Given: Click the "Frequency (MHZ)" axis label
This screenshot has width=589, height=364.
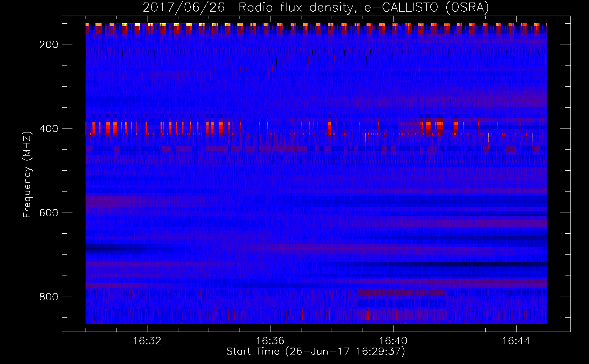Looking at the screenshot, I should click(27, 174).
